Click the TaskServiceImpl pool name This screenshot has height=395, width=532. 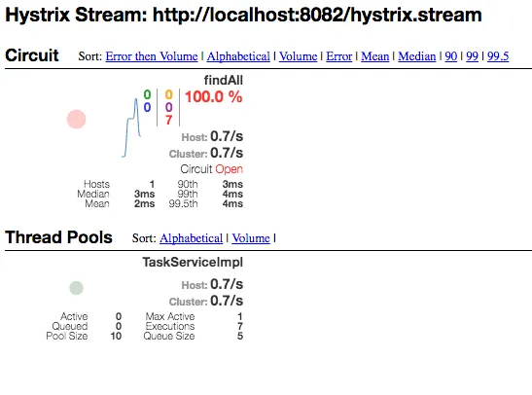click(x=193, y=263)
